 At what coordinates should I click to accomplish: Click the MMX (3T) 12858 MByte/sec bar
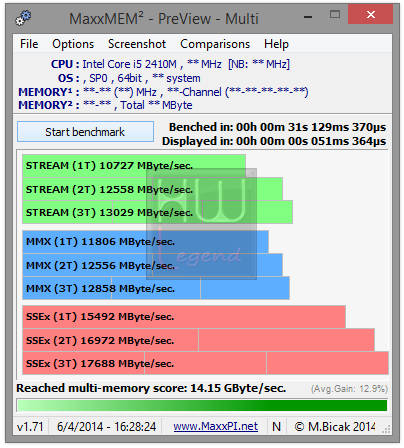pos(156,288)
